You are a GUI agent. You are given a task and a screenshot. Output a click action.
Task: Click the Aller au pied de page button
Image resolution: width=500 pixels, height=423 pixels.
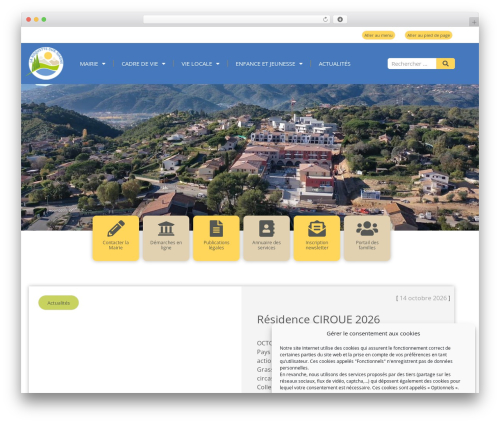[x=428, y=35]
